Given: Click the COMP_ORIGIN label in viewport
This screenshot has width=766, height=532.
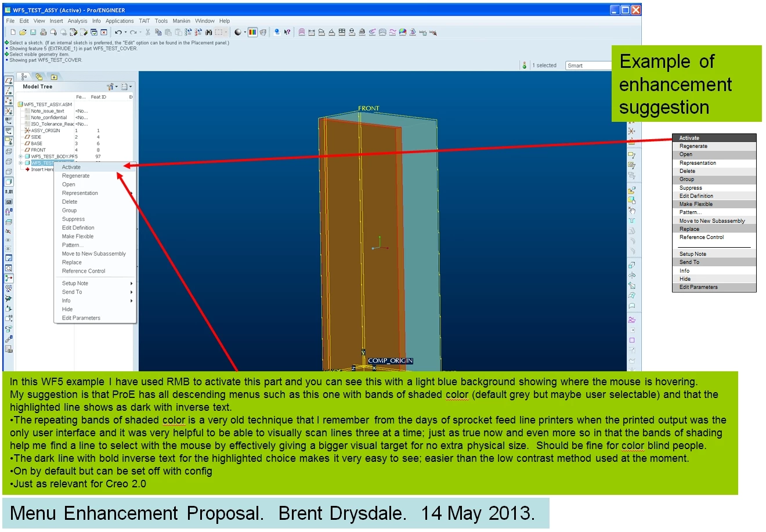Looking at the screenshot, I should click(390, 361).
